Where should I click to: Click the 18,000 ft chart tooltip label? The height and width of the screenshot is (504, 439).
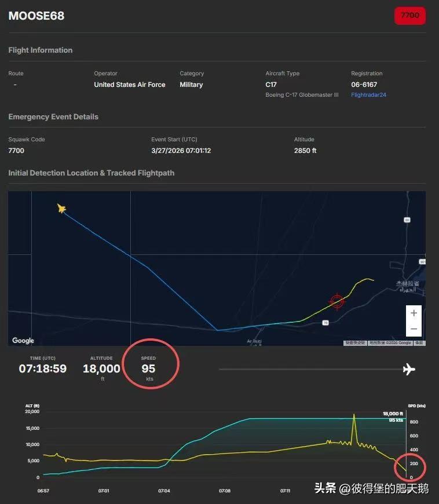[x=393, y=414]
